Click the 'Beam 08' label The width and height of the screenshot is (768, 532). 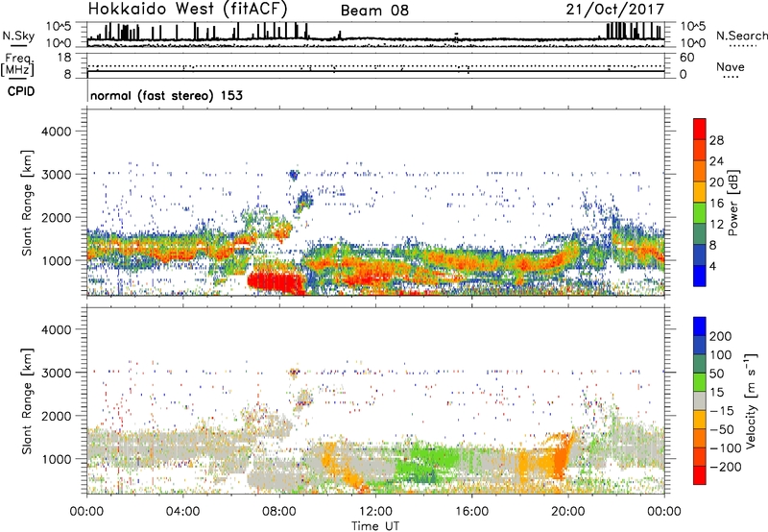click(374, 11)
